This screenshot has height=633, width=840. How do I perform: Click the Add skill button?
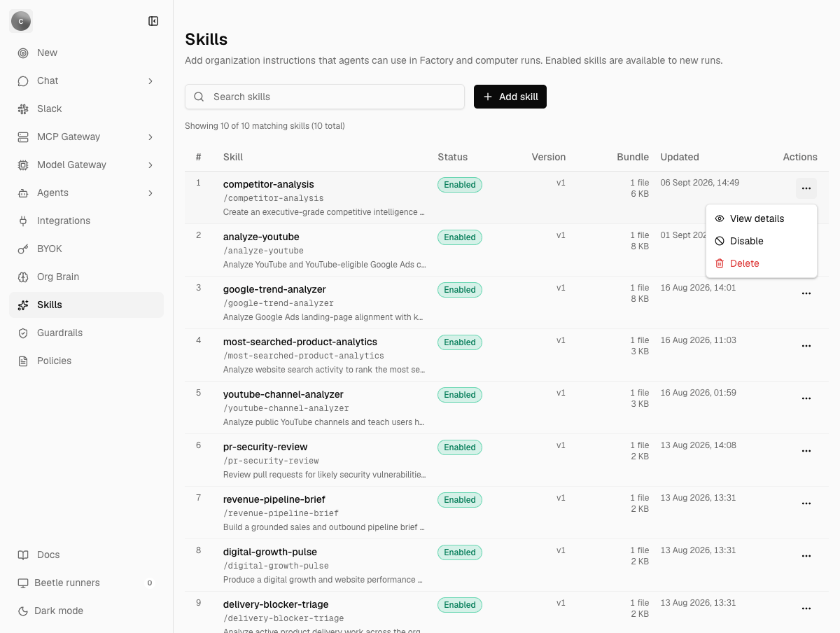click(510, 97)
